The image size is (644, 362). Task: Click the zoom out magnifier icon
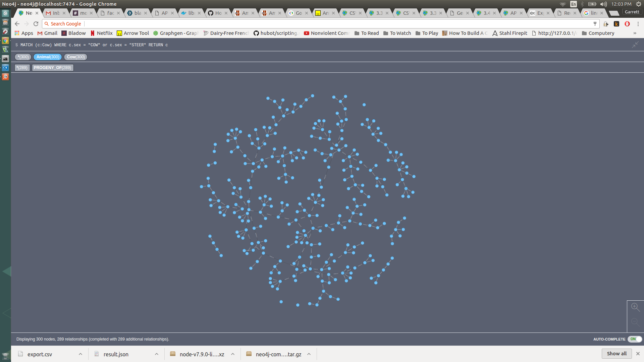coord(635,322)
